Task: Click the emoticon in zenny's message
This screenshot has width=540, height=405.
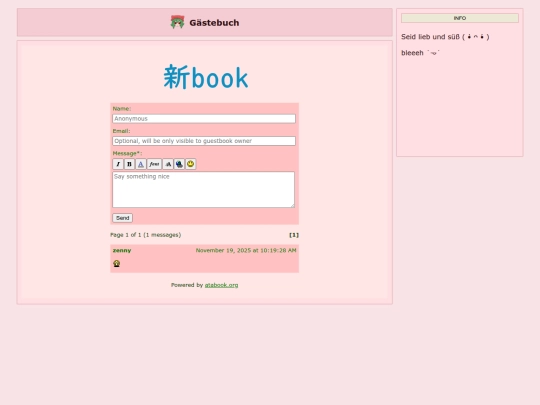Action: coord(116,263)
